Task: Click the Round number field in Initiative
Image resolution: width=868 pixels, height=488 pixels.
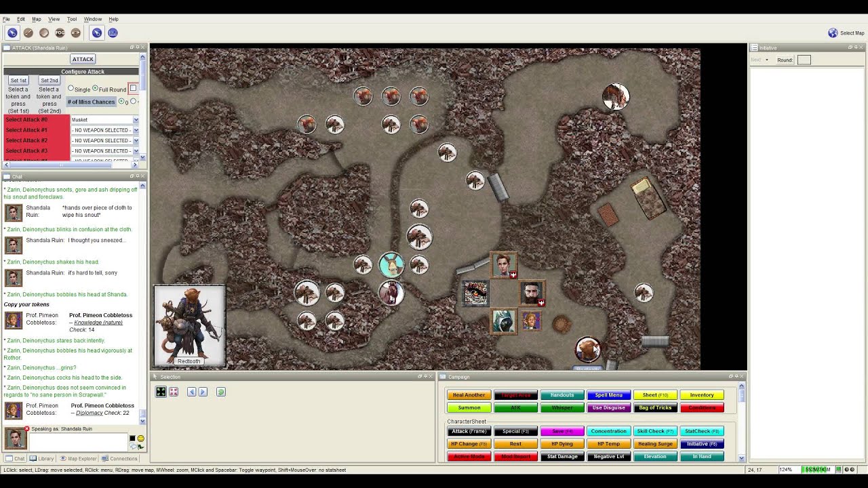Action: 804,60
